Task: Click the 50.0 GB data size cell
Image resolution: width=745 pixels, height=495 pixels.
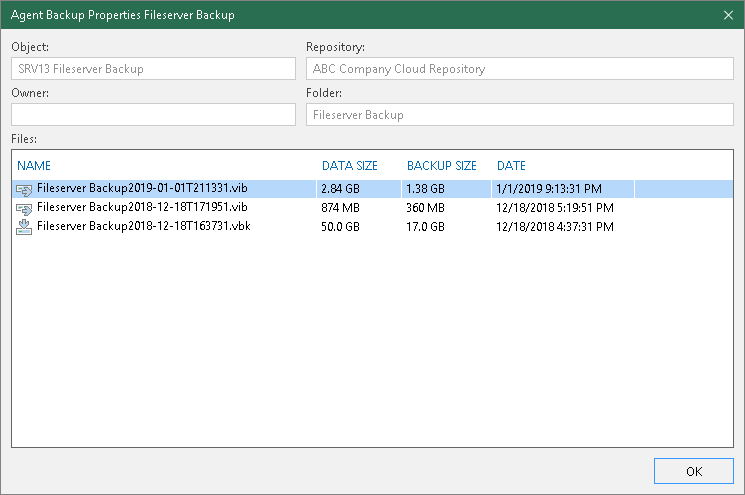Action: [x=340, y=227]
